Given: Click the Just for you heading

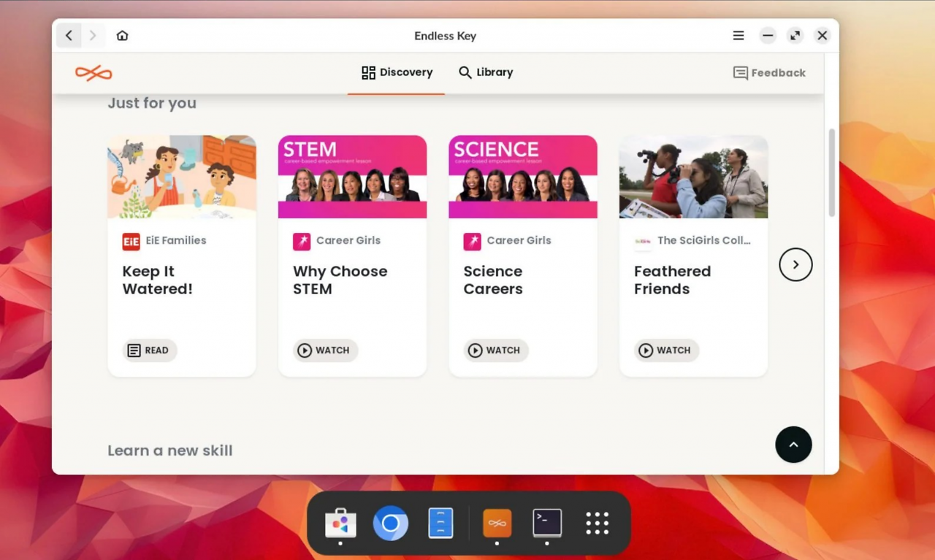Looking at the screenshot, I should [x=152, y=103].
